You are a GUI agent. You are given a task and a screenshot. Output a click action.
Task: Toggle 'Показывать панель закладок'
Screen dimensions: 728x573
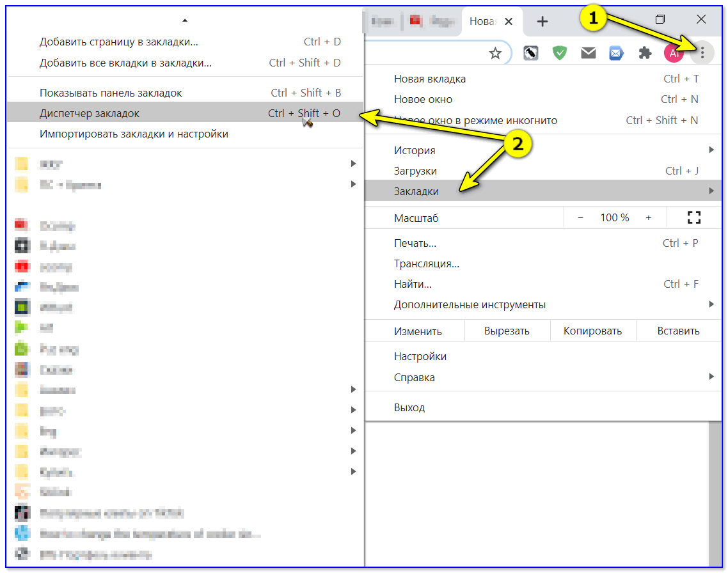tap(185, 93)
